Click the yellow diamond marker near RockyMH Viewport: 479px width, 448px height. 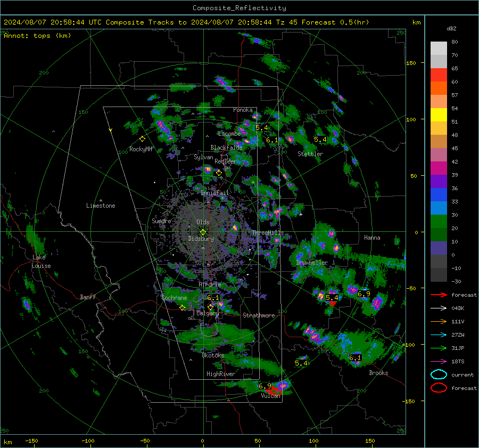(142, 139)
